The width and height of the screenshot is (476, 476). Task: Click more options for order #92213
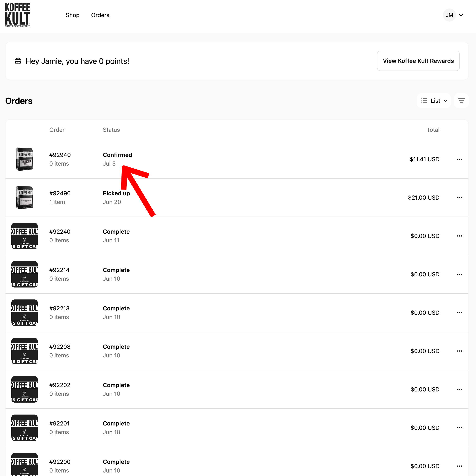coord(459,313)
